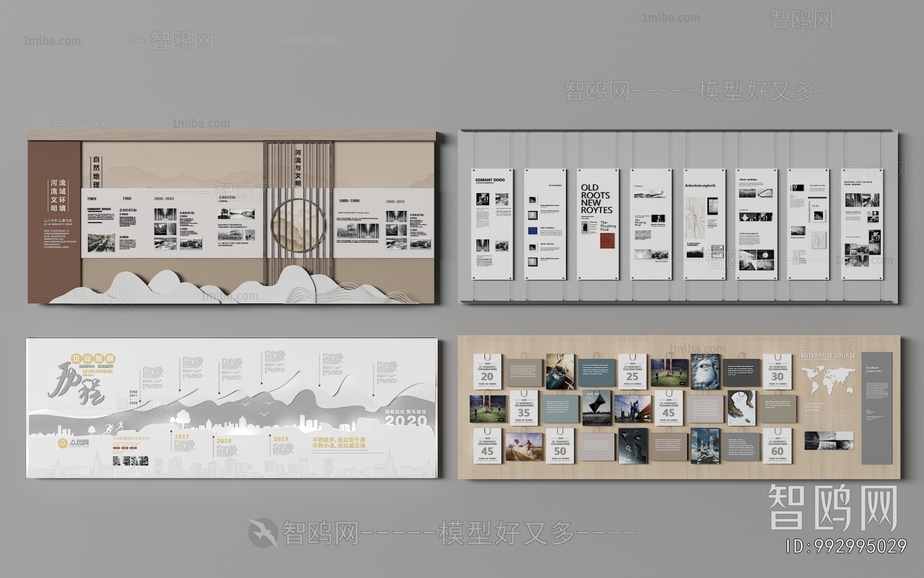Click the wide black-and-white photo under the world map
Screen dimensions: 924x578
[x=828, y=441]
